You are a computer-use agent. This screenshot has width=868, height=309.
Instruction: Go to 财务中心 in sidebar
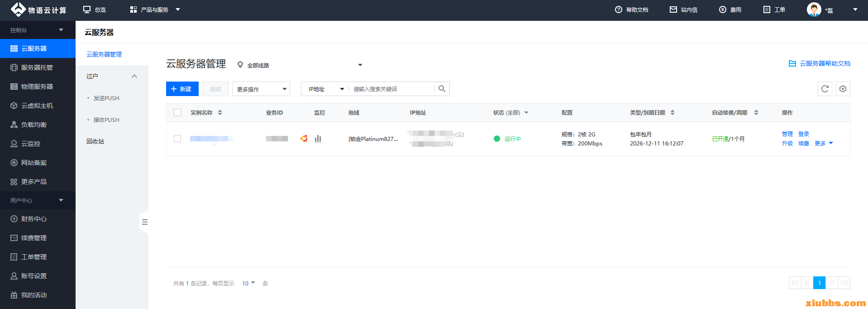tap(34, 219)
